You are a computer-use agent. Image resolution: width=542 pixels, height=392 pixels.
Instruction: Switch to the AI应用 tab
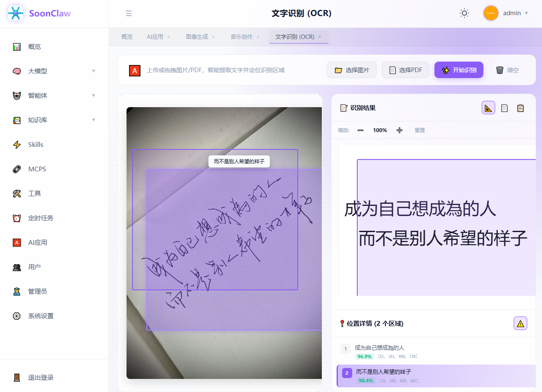(x=155, y=37)
